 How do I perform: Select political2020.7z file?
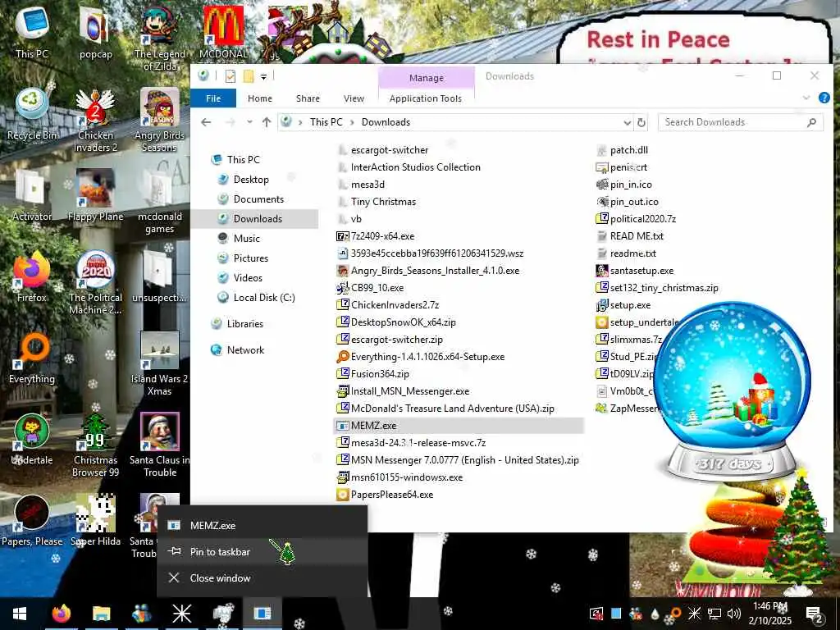pos(642,219)
